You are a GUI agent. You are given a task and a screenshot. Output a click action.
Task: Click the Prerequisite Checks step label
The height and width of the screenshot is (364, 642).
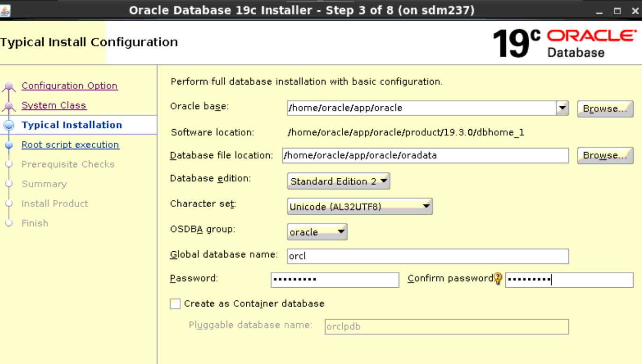click(x=68, y=164)
